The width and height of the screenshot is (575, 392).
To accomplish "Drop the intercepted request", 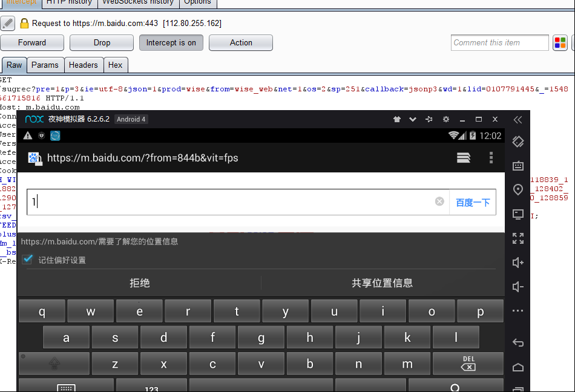I will pyautogui.click(x=102, y=42).
